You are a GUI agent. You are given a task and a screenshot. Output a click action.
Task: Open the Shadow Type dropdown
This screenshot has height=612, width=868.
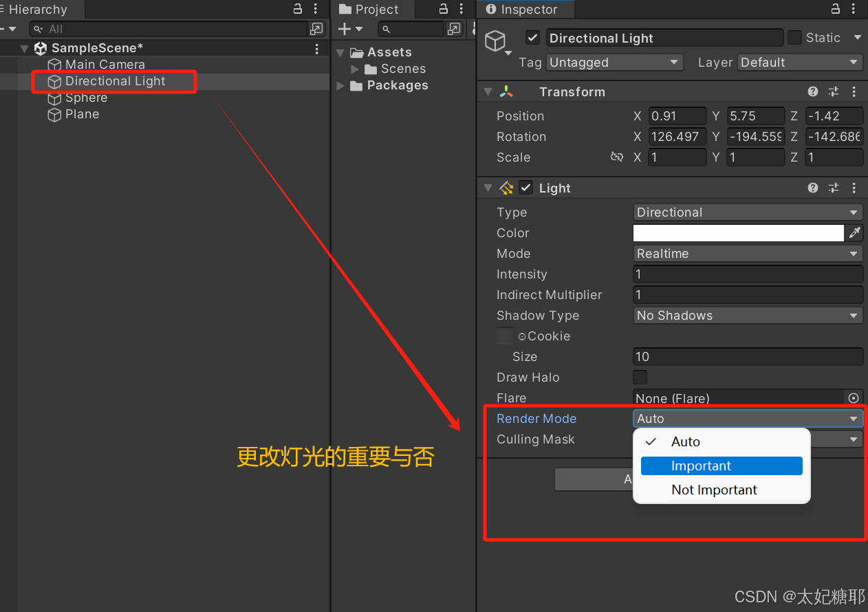(x=748, y=316)
